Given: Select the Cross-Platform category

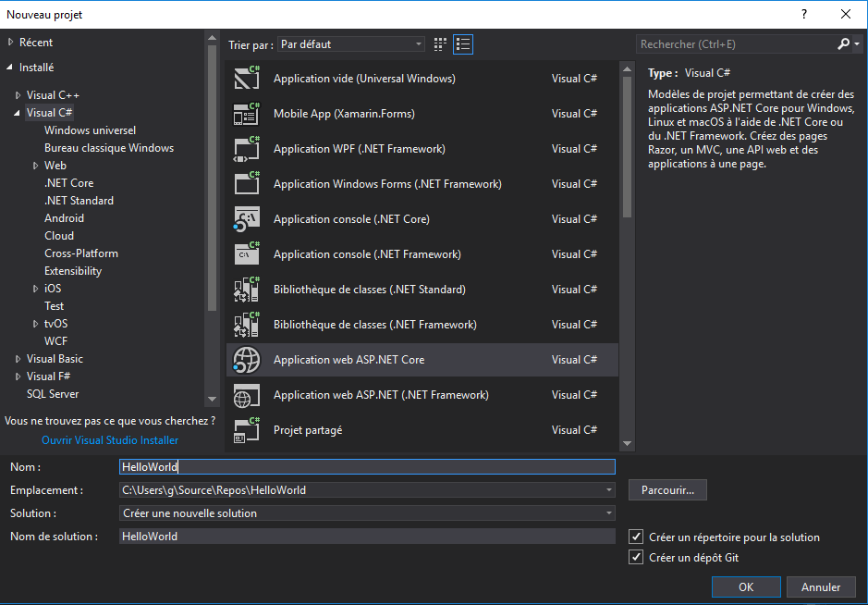Looking at the screenshot, I should point(80,253).
